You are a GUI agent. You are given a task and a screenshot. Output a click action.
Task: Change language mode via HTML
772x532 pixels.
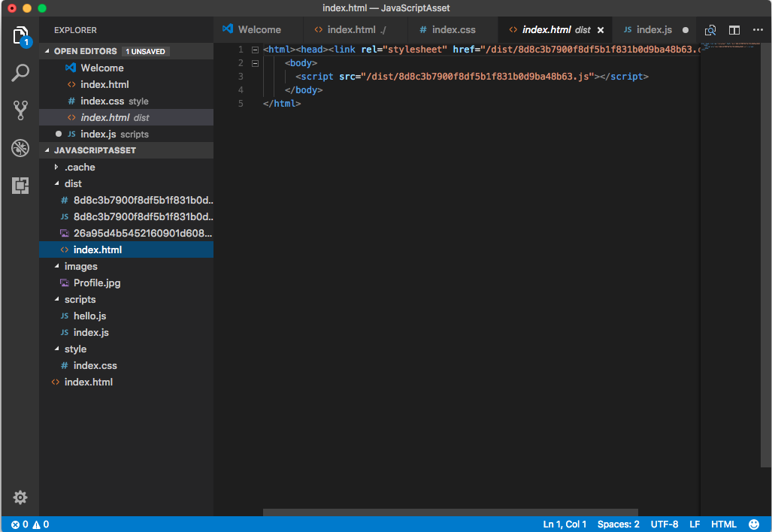point(724,524)
